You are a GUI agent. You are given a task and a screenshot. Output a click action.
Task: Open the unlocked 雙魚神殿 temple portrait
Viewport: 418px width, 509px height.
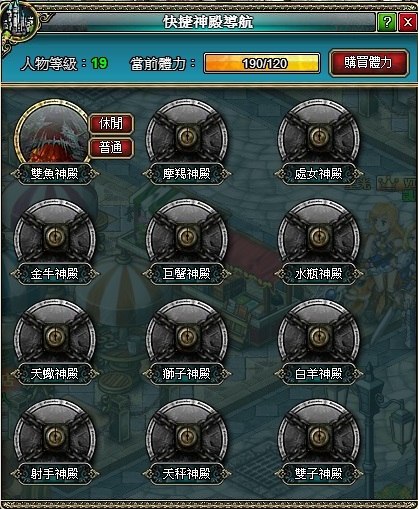[x=52, y=133]
